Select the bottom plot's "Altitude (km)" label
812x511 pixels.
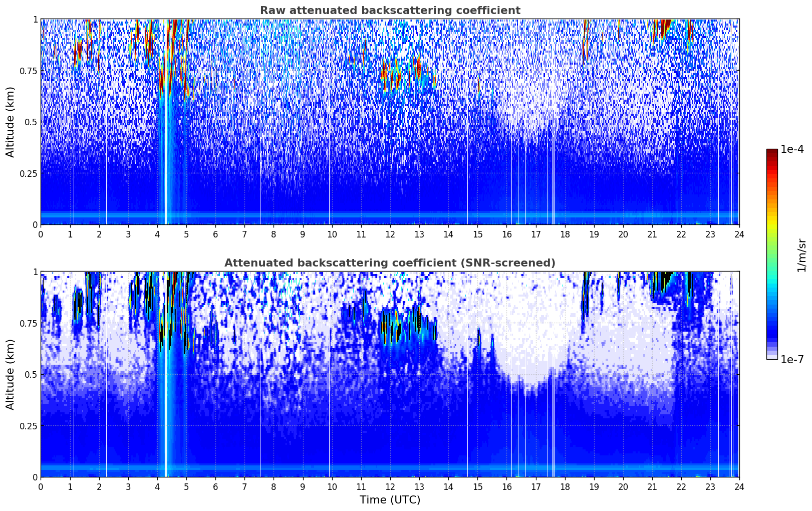tap(11, 374)
